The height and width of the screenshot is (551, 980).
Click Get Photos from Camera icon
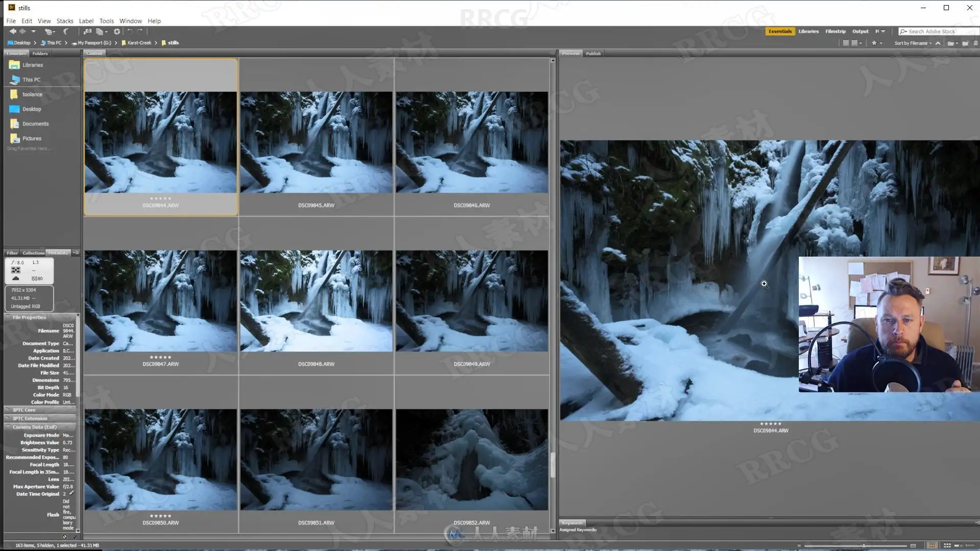pos(87,32)
